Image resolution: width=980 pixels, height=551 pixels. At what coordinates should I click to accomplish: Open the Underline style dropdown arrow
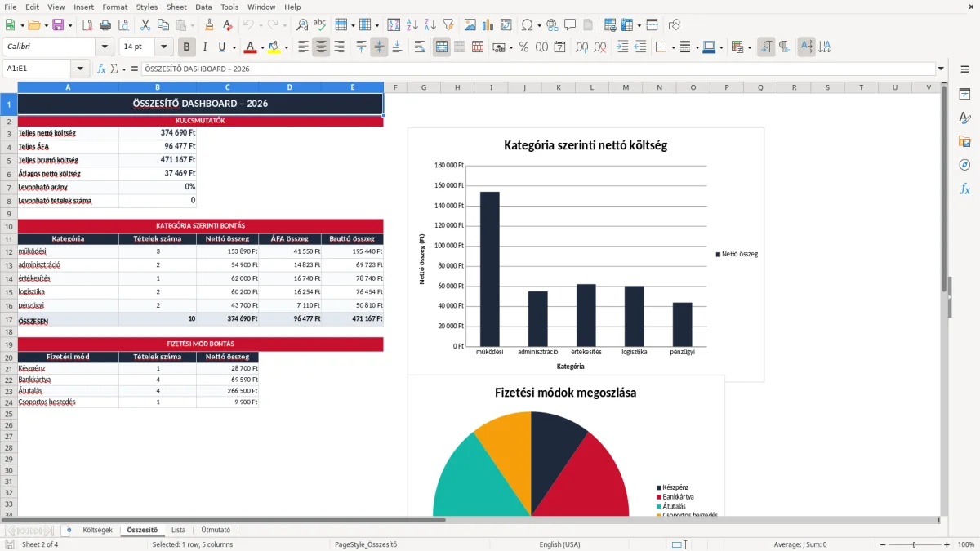pyautogui.click(x=233, y=47)
